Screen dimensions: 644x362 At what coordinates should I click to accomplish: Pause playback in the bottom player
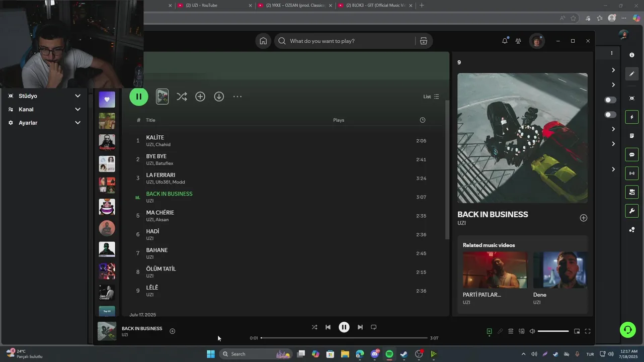click(x=344, y=327)
